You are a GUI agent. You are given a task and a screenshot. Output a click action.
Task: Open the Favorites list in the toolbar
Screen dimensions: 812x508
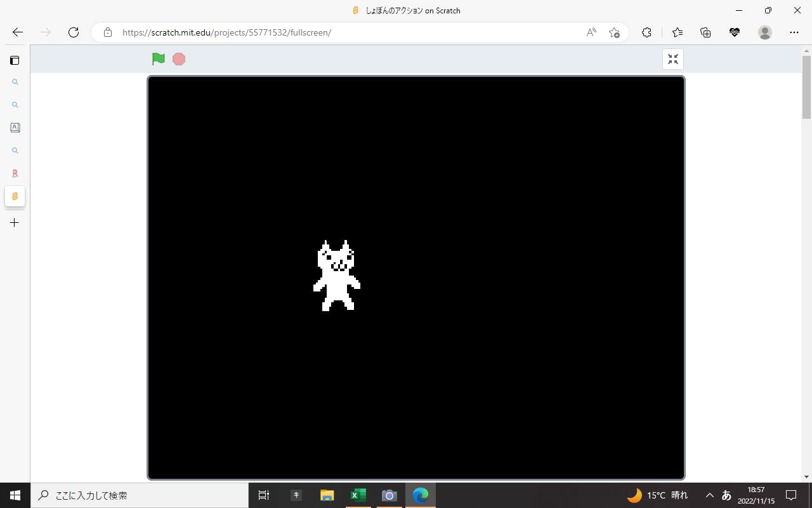[678, 32]
